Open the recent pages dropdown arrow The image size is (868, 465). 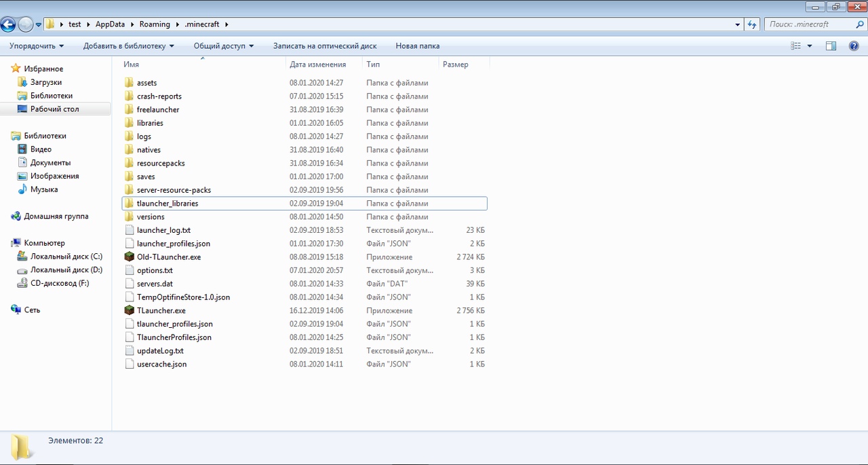tap(39, 25)
